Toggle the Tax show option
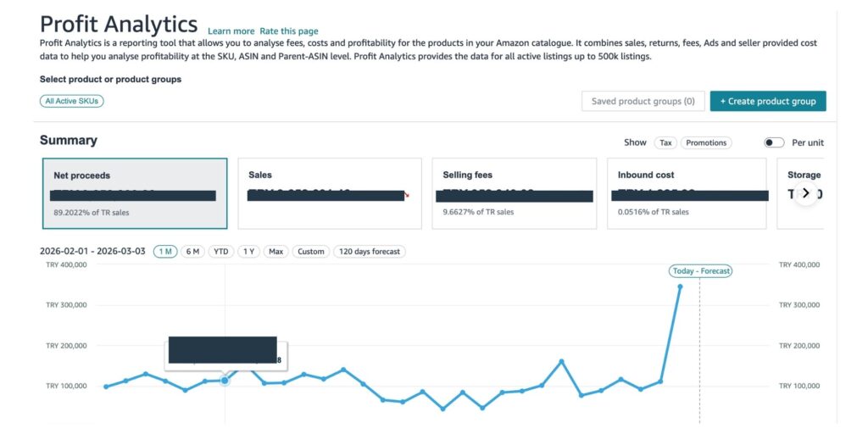This screenshot has height=434, width=868. pos(665,142)
